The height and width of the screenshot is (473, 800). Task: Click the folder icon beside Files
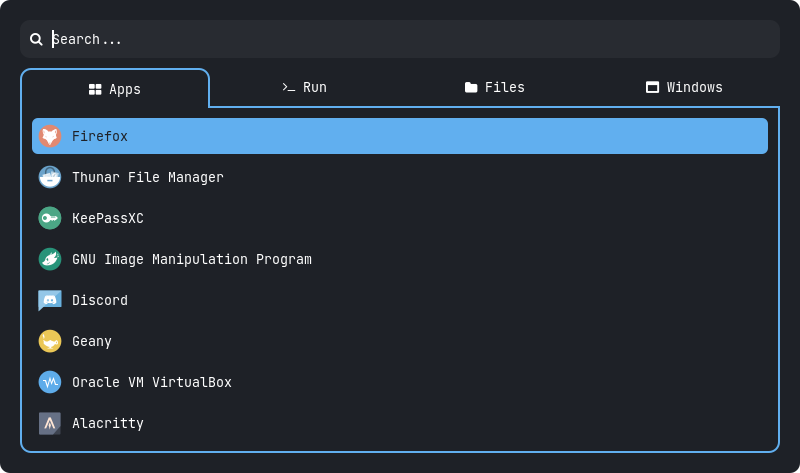471,87
